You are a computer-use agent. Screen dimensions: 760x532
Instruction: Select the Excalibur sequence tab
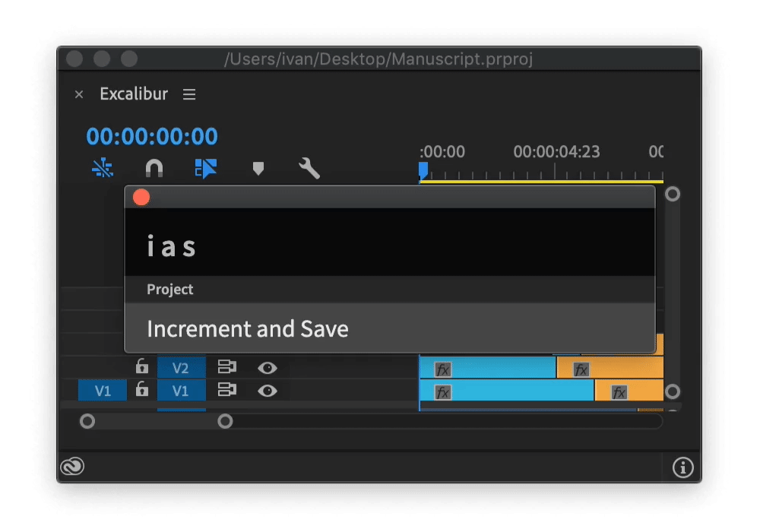(134, 93)
